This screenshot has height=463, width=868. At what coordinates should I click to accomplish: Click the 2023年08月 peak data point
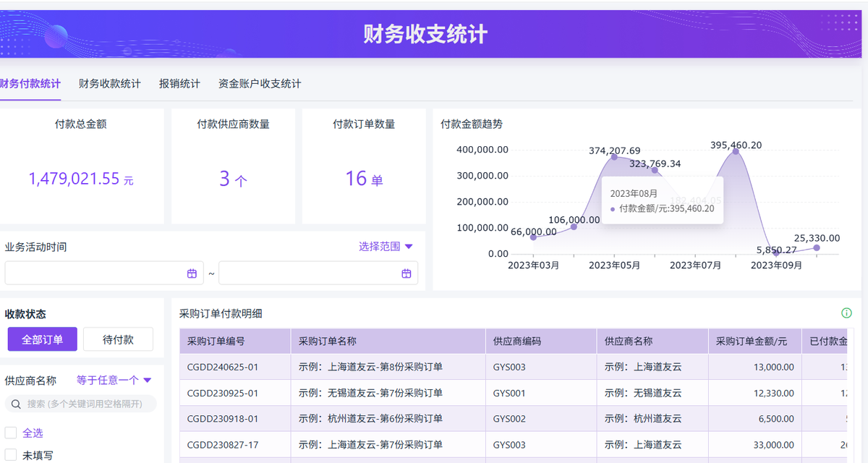[x=736, y=151]
